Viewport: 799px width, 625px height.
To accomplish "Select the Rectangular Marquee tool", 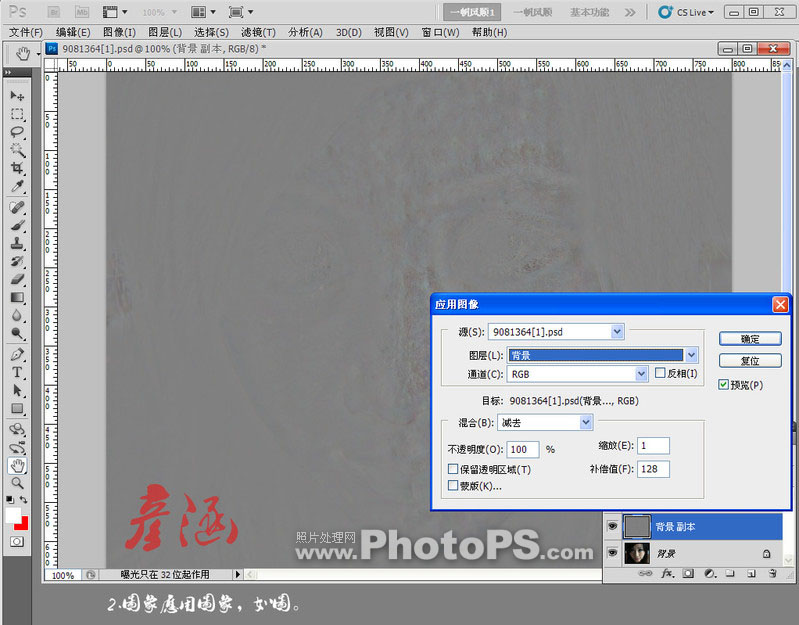I will pos(17,114).
